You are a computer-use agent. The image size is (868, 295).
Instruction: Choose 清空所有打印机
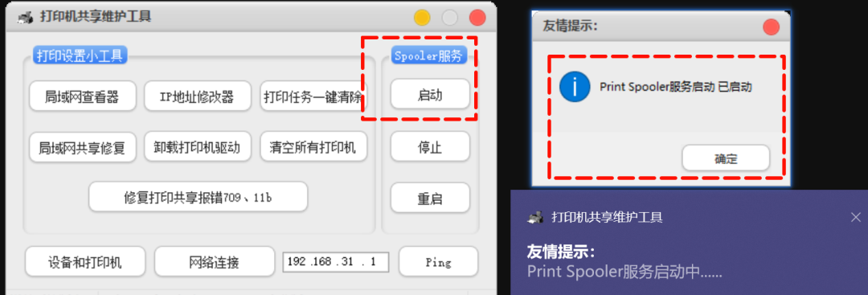[x=313, y=147]
